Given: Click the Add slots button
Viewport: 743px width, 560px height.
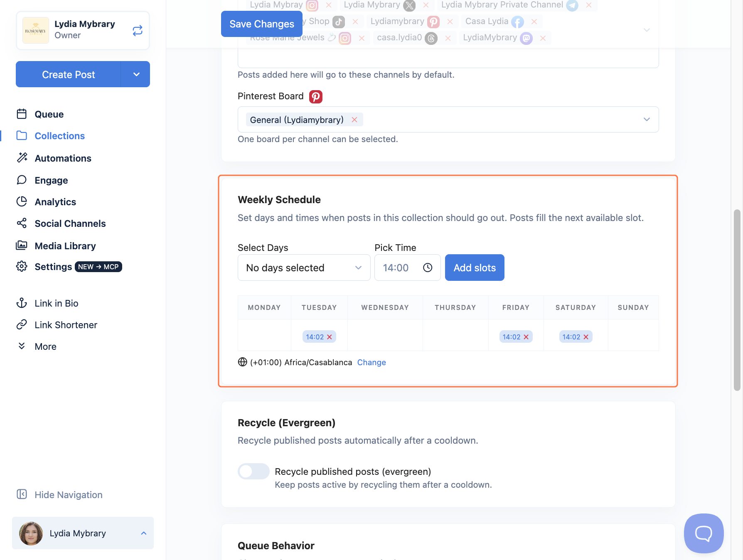Looking at the screenshot, I should point(475,268).
